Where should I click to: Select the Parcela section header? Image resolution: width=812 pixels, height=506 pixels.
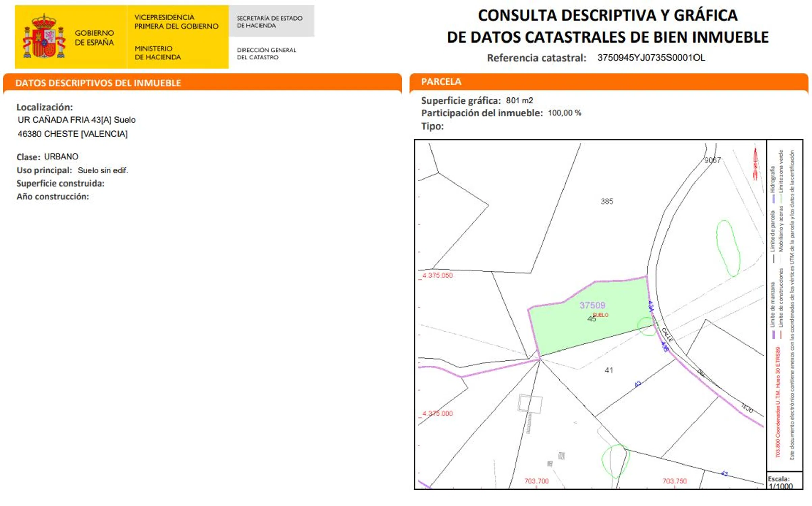tap(441, 82)
